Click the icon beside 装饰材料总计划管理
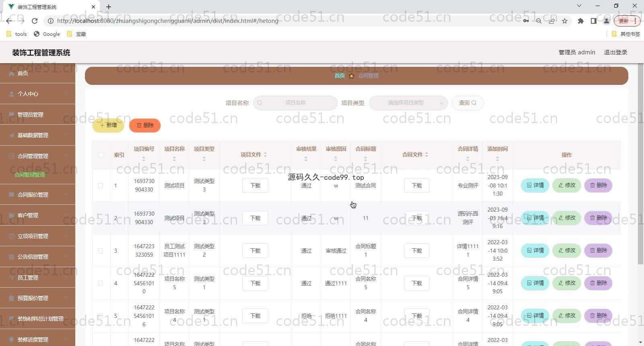 [11, 319]
